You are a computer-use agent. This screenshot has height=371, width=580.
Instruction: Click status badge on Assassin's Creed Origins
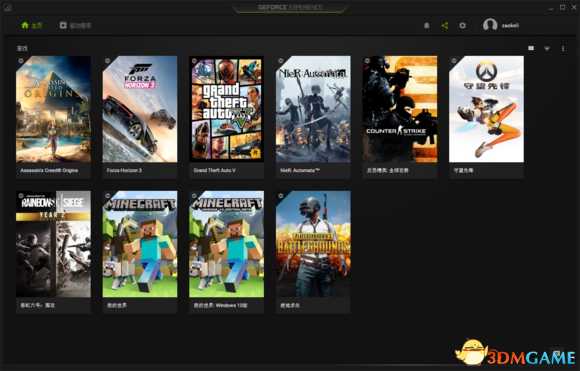coord(21,61)
